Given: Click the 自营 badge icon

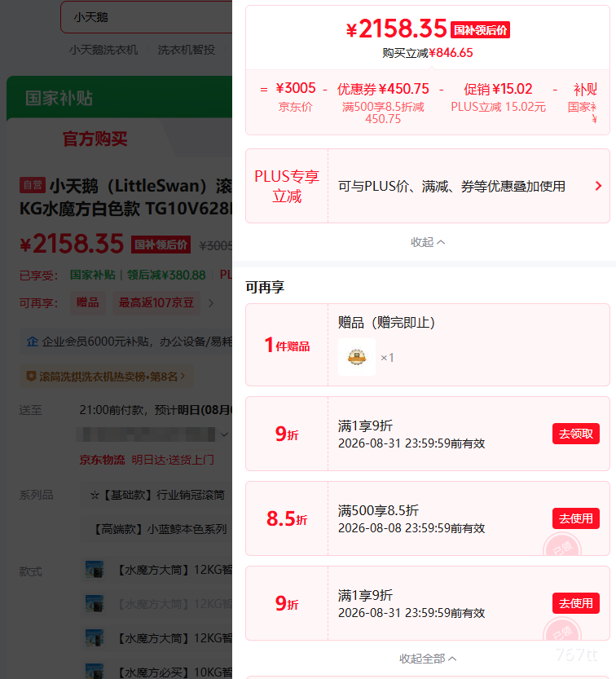Looking at the screenshot, I should pyautogui.click(x=33, y=185).
